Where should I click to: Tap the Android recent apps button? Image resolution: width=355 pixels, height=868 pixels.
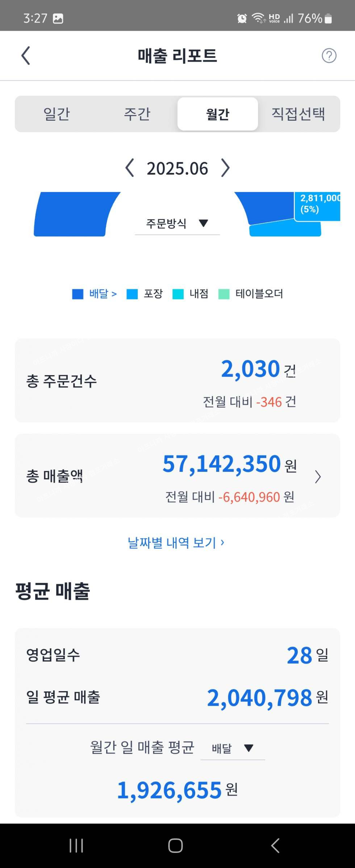pos(76,846)
